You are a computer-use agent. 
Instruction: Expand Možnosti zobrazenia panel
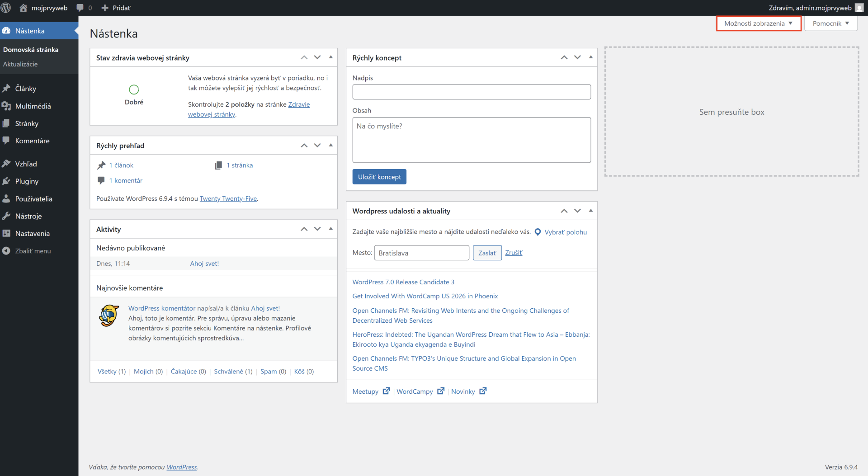coord(759,24)
